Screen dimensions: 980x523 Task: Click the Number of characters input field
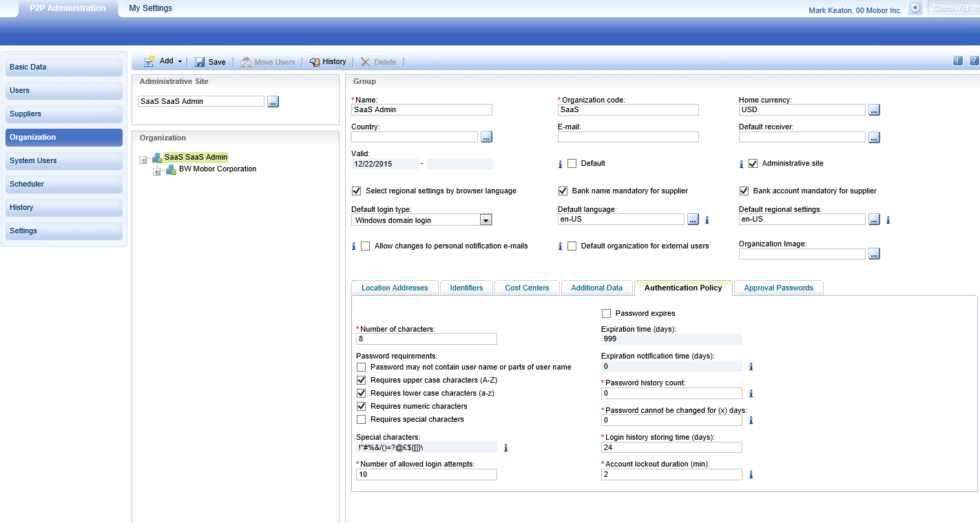[x=426, y=339]
